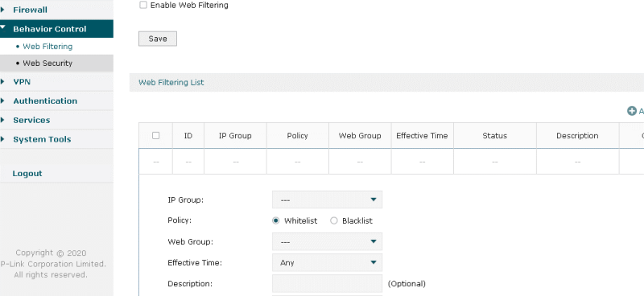Viewport: 644px width, 296px height.
Task: Collapse Behavior Control using its arrow
Action: 3,28
